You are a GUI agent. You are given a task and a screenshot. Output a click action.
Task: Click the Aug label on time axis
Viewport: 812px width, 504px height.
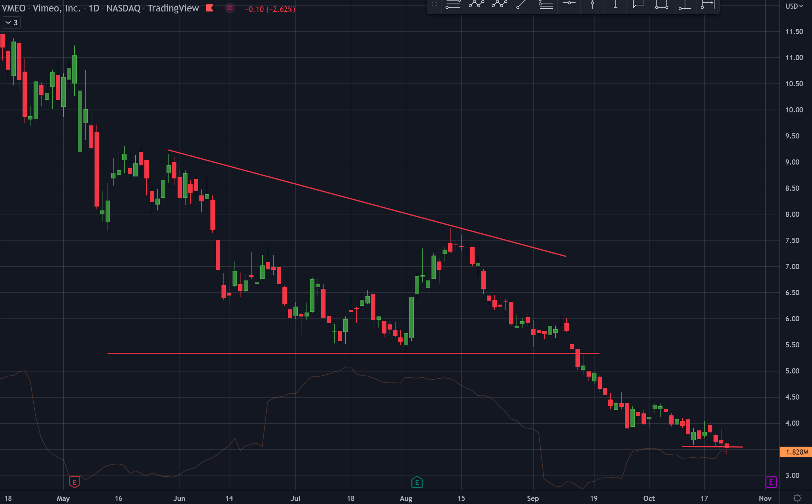point(406,498)
